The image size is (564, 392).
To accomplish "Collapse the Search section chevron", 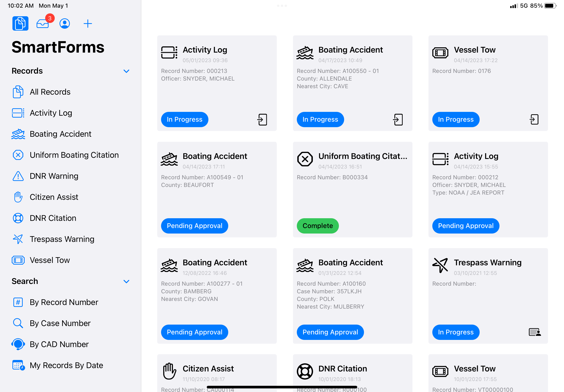I will point(126,282).
